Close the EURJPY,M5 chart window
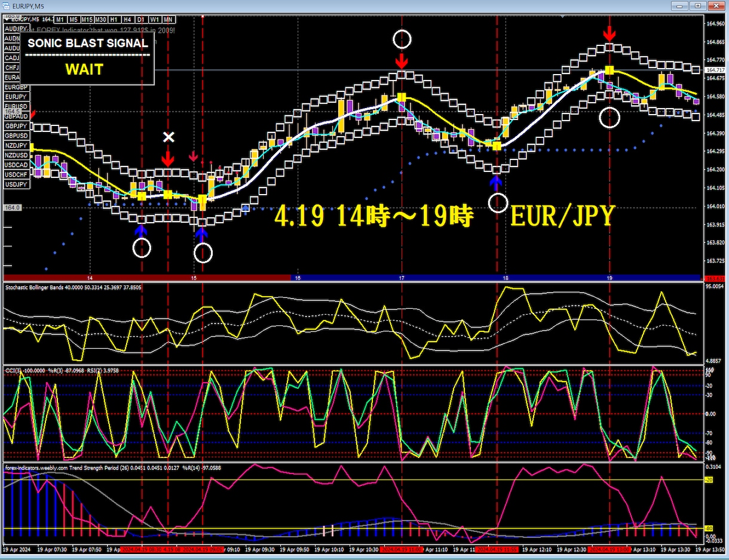The image size is (729, 560). (715, 6)
